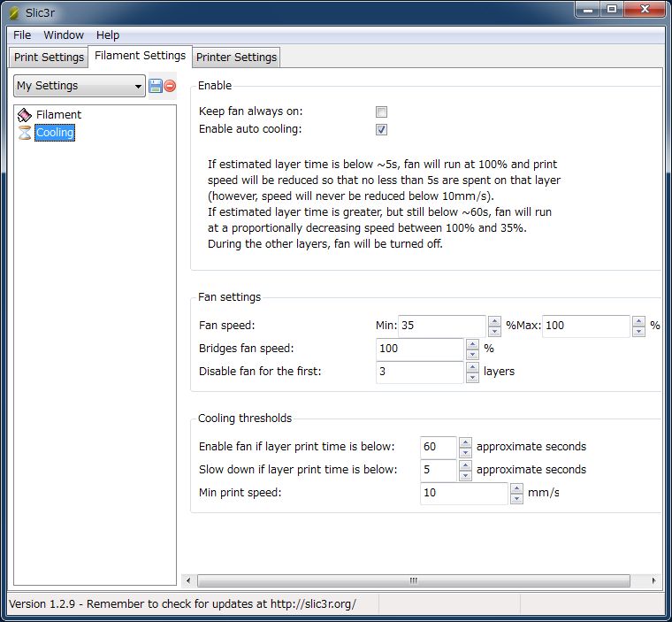Open the Window menu
672x622 pixels.
pyautogui.click(x=64, y=35)
